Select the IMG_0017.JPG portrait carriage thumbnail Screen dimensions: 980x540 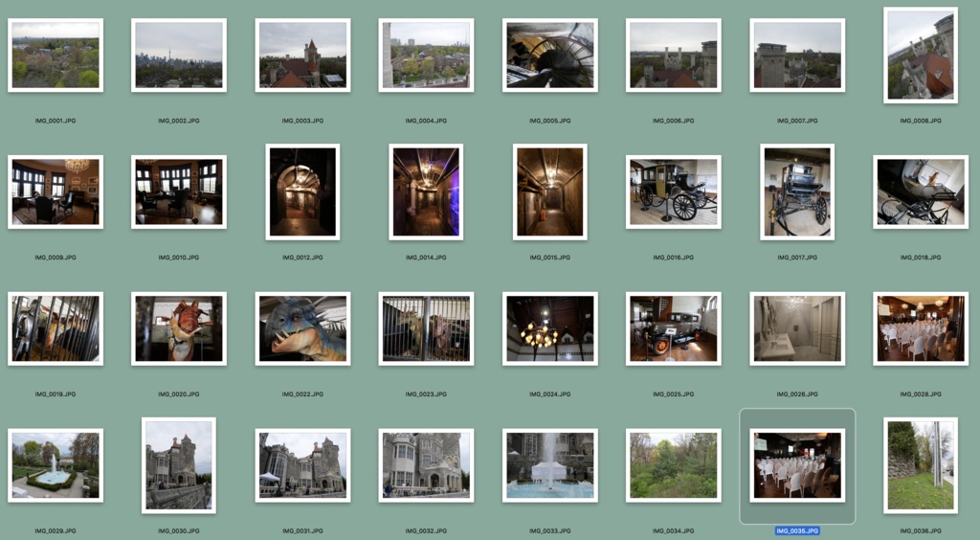797,191
